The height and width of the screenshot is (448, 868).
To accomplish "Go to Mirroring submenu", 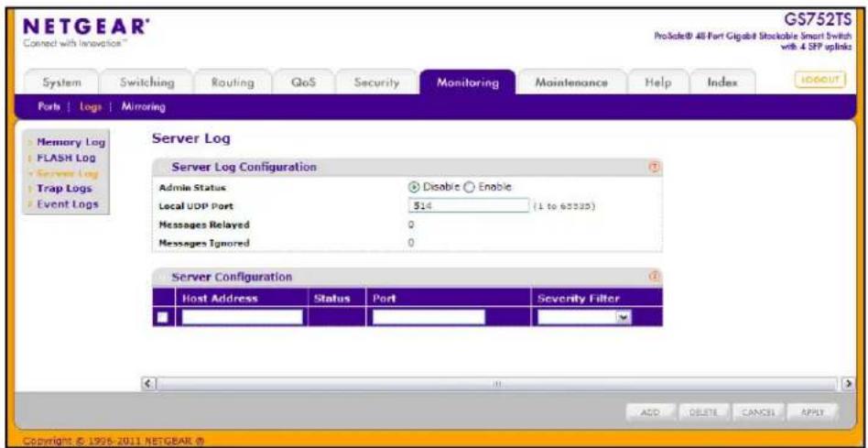I will click(144, 107).
